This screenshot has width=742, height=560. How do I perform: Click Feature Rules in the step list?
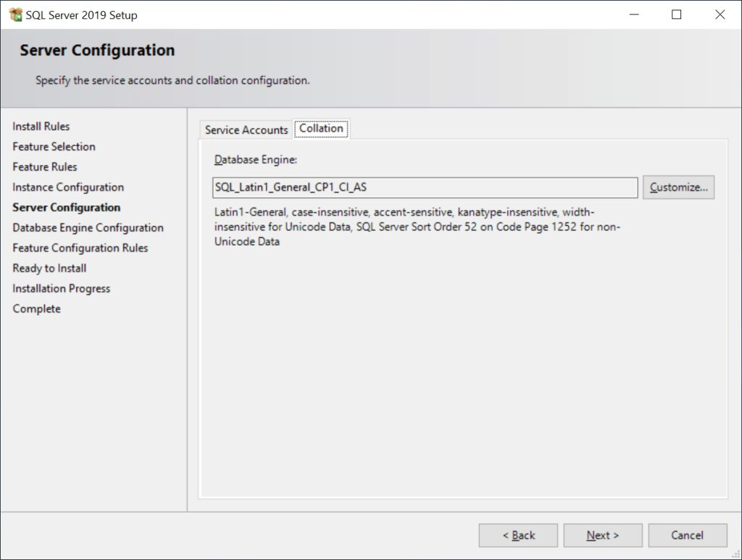[x=45, y=167]
